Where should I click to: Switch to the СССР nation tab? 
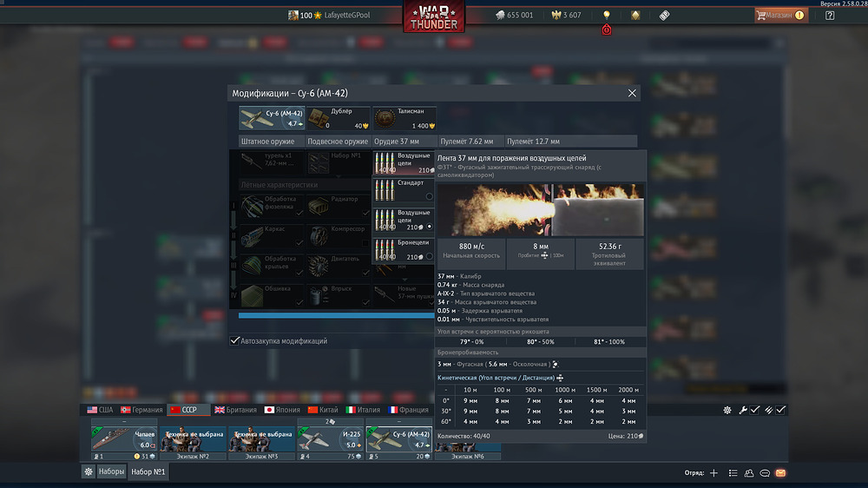[188, 410]
